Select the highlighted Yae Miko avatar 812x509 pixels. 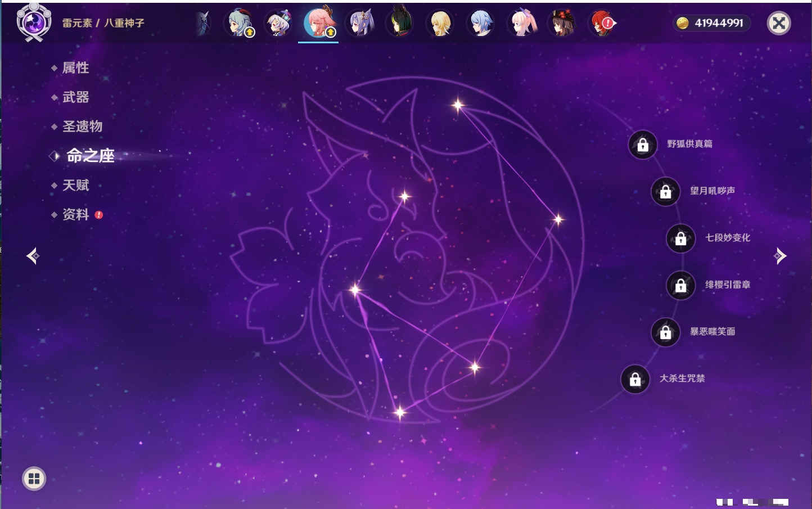coord(319,22)
